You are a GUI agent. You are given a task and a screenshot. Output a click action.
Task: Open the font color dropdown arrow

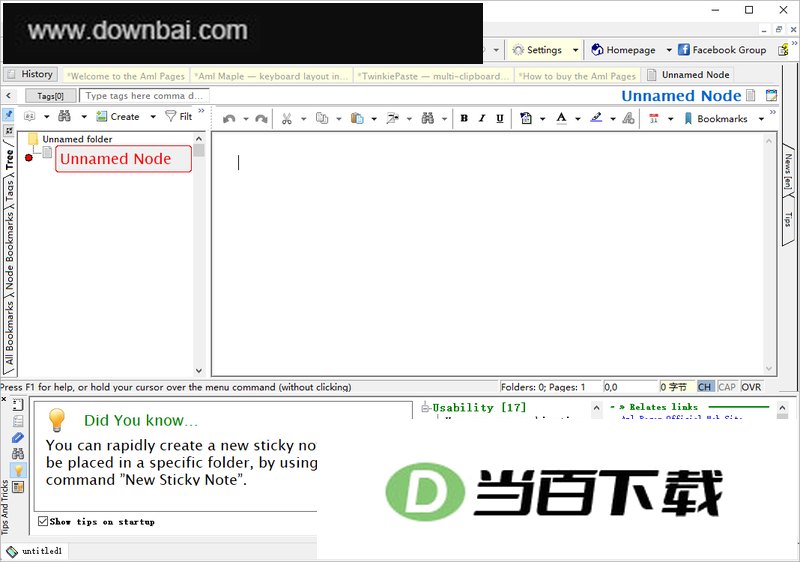click(x=578, y=119)
